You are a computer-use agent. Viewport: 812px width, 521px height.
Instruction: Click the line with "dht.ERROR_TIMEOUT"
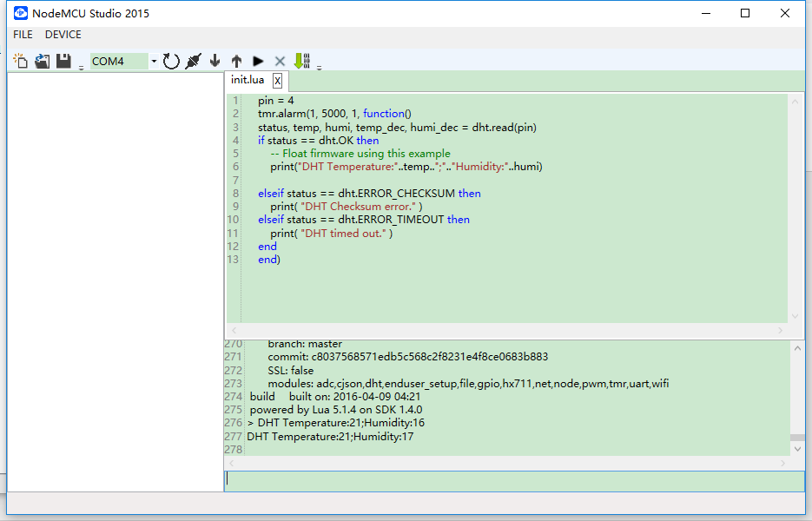point(364,220)
